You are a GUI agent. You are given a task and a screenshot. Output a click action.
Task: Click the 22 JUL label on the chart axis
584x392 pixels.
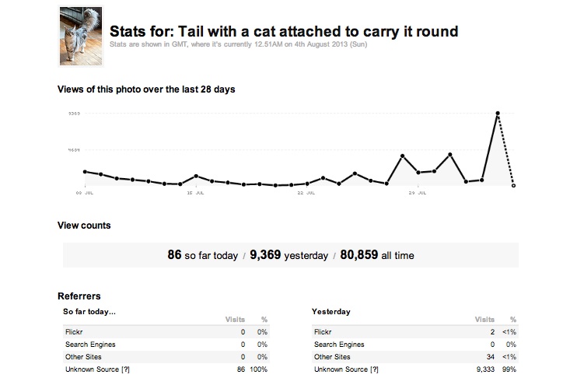click(306, 192)
